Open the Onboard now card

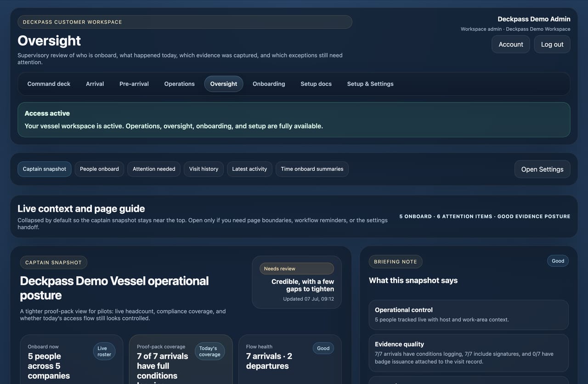tap(72, 359)
